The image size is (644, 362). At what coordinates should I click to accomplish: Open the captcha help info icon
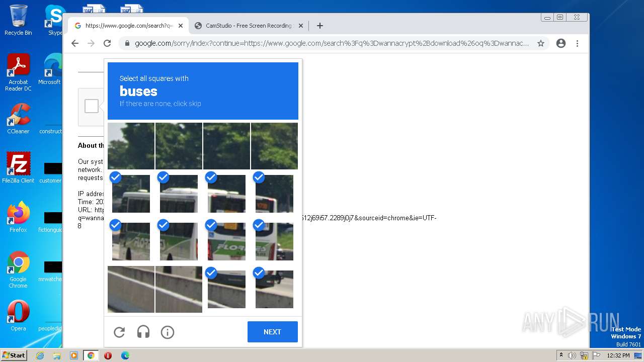(168, 332)
